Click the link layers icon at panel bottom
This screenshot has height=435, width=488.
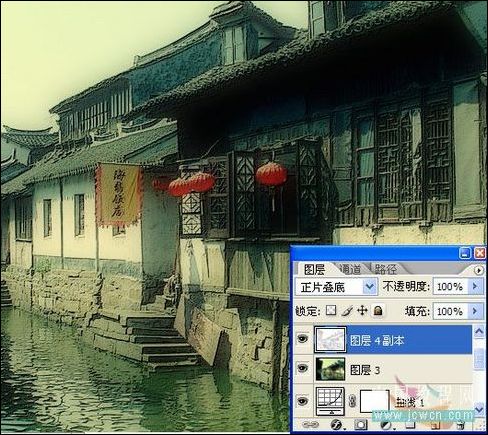310,425
